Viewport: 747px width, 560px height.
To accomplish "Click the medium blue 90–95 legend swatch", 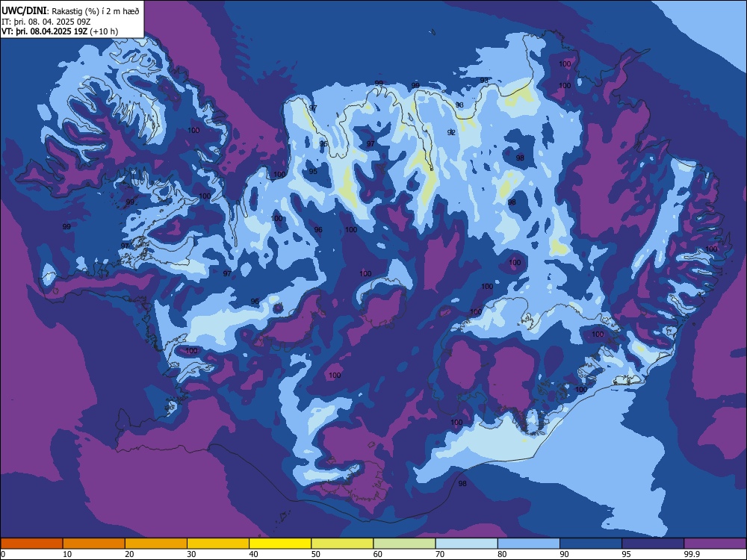I will pyautogui.click(x=591, y=544).
